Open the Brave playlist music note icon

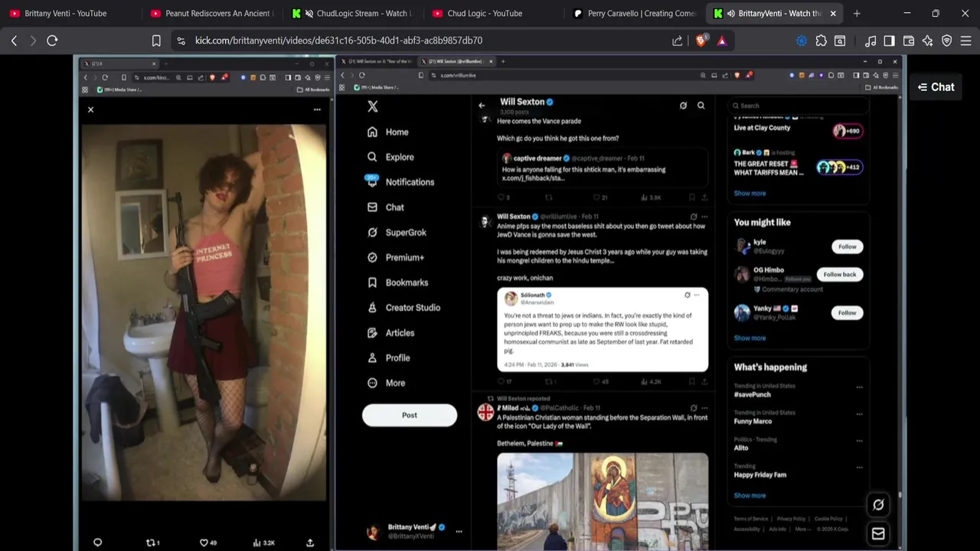pyautogui.click(x=871, y=41)
